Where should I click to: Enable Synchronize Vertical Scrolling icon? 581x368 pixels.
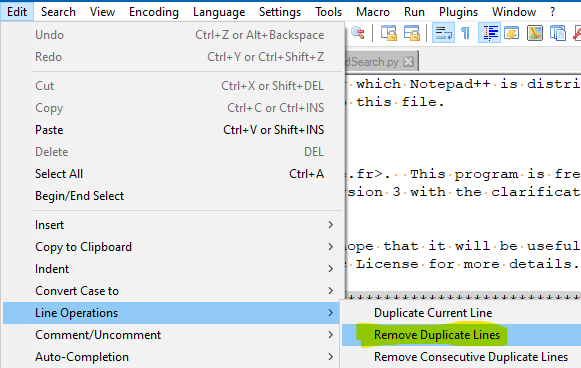(x=389, y=33)
